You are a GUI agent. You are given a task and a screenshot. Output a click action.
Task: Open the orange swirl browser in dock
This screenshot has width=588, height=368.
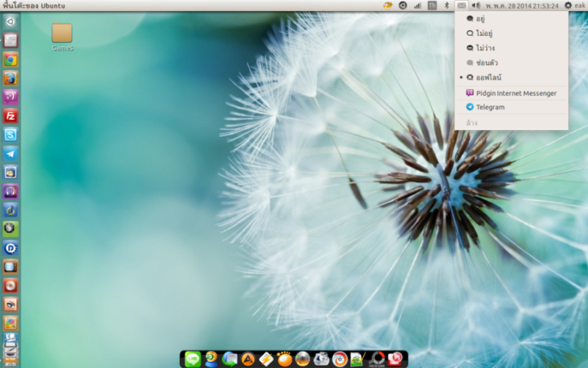(340, 359)
